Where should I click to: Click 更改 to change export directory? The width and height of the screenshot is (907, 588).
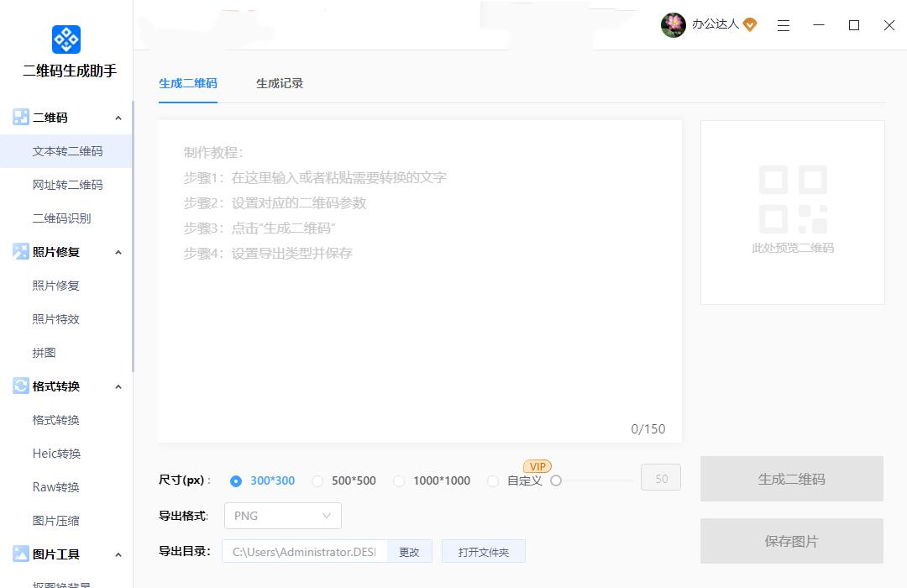pyautogui.click(x=410, y=552)
